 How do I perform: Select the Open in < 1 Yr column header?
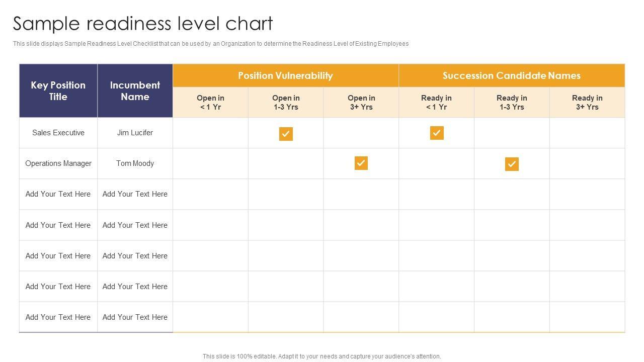pyautogui.click(x=210, y=103)
